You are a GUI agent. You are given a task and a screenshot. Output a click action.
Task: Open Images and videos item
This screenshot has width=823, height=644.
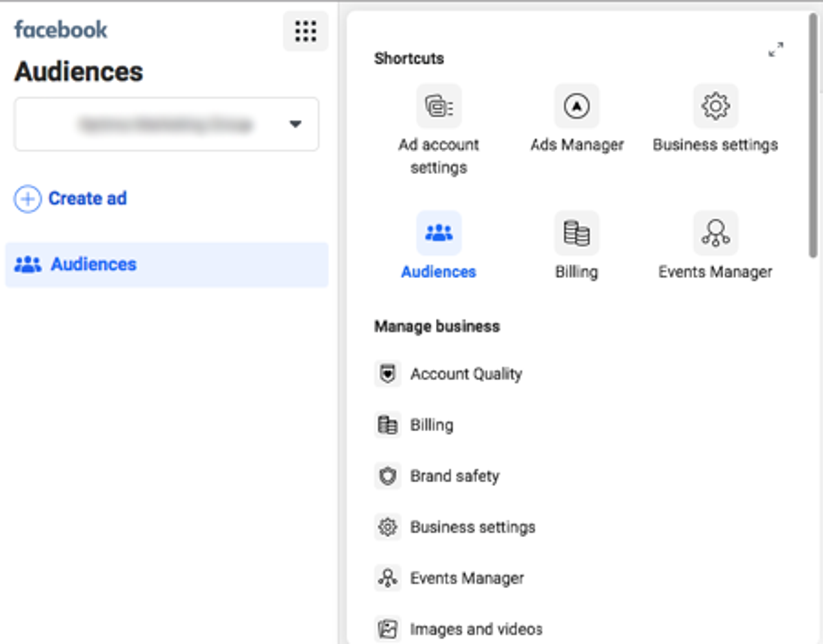pos(476,629)
